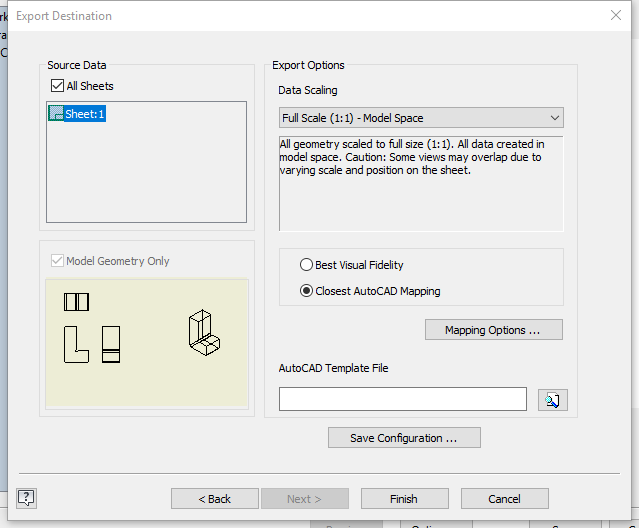
Task: Click the Next button
Action: click(305, 499)
